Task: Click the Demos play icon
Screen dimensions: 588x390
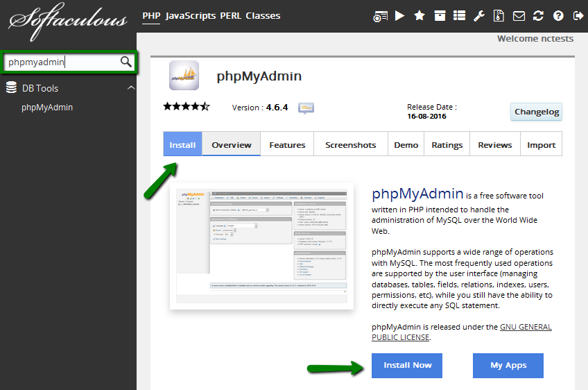Action: (400, 16)
